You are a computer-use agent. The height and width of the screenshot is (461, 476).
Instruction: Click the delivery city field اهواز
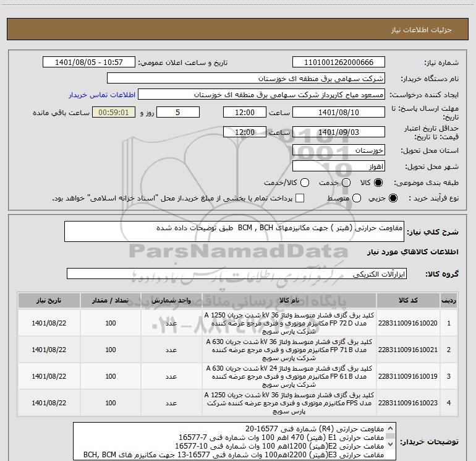coord(338,166)
